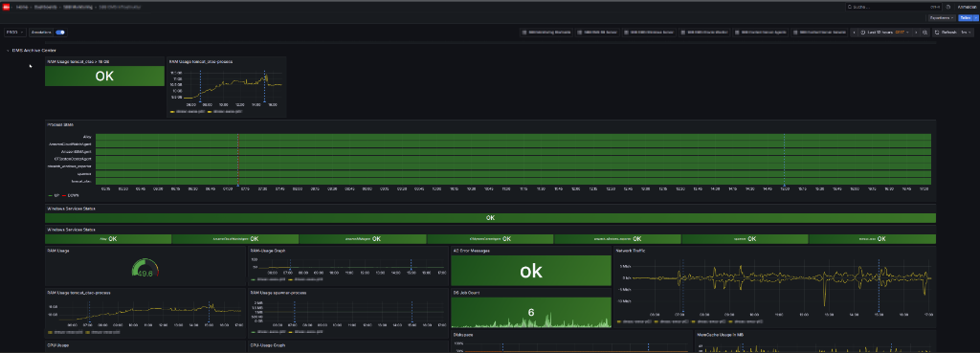Click the DS Job Count panel value 6
The width and height of the screenshot is (980, 353).
point(531,313)
